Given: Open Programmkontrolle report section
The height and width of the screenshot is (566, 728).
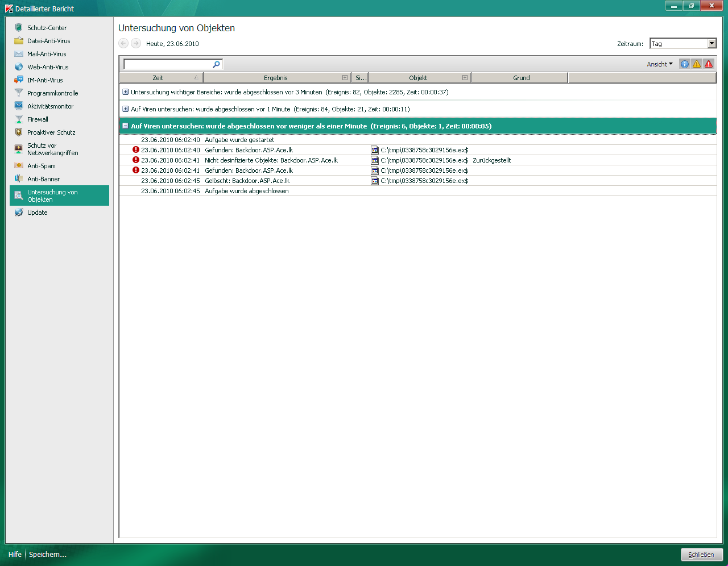Looking at the screenshot, I should click(53, 93).
